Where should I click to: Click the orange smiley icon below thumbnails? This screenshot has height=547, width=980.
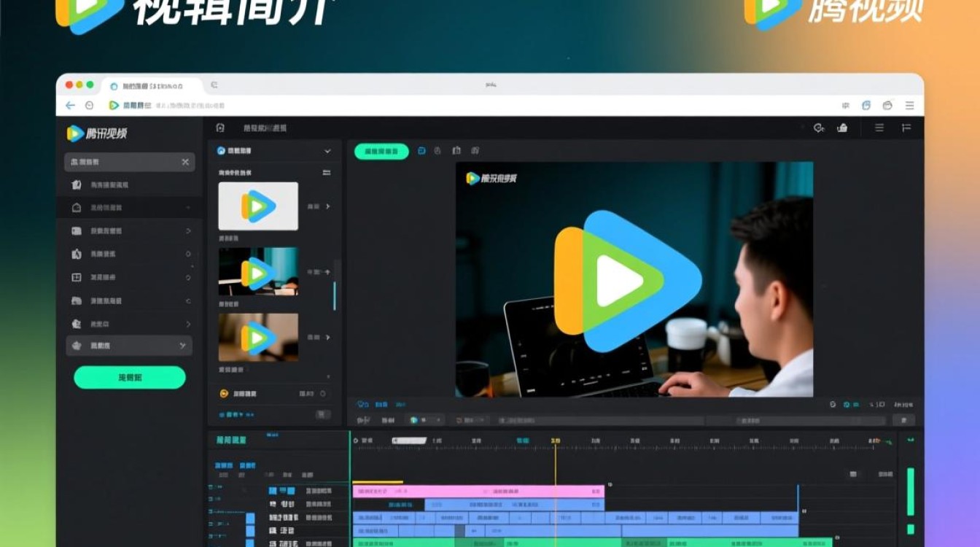point(224,394)
